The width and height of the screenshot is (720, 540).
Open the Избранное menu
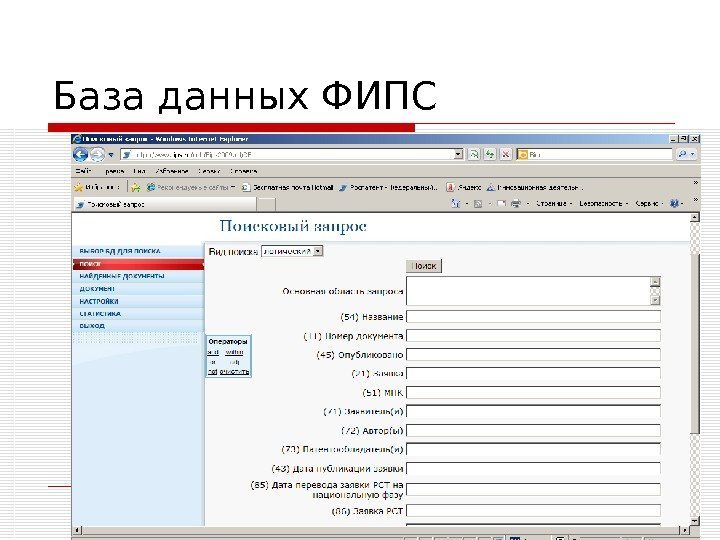172,171
